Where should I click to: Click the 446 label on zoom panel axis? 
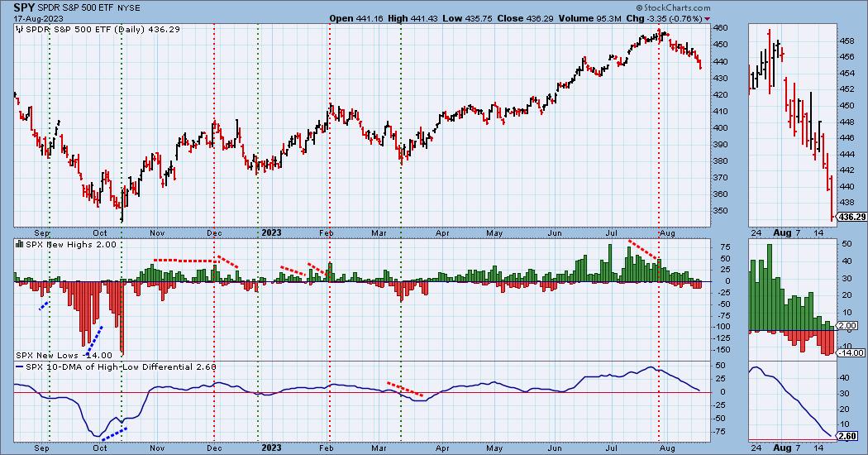[847, 137]
